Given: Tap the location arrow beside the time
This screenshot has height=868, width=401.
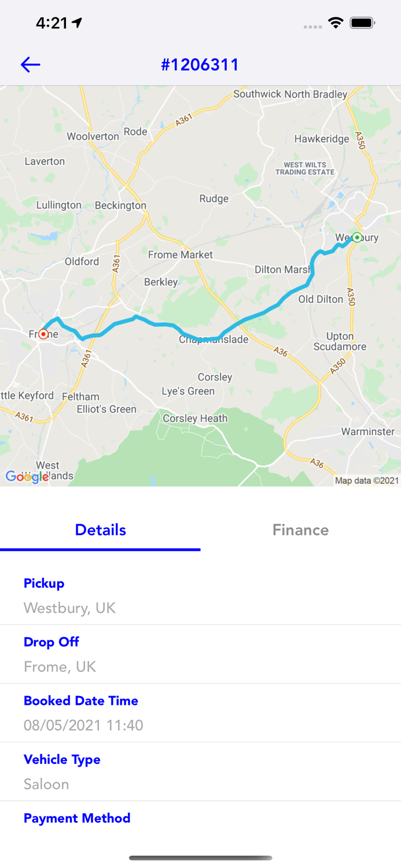Looking at the screenshot, I should [x=78, y=23].
